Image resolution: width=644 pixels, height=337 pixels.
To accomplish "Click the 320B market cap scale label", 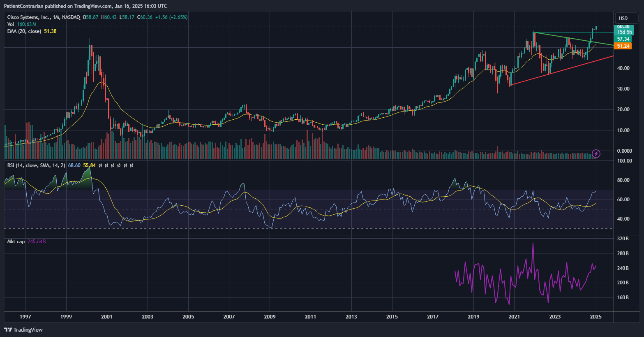I will (623, 239).
